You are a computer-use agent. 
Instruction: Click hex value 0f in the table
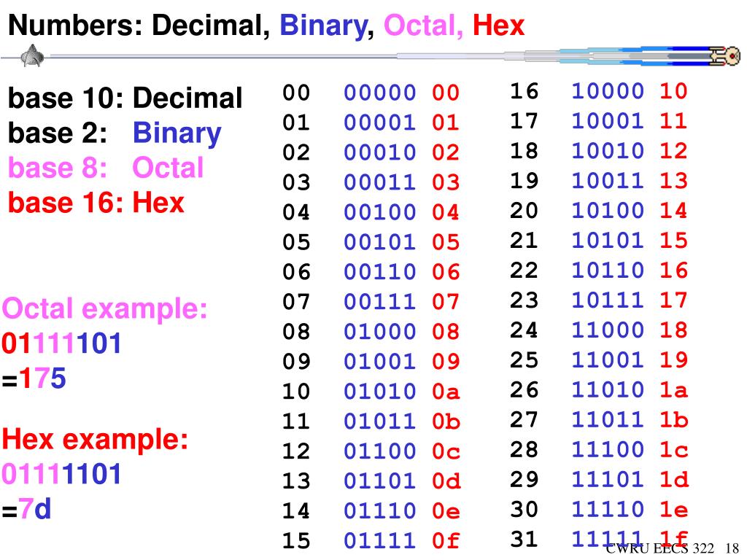point(446,540)
